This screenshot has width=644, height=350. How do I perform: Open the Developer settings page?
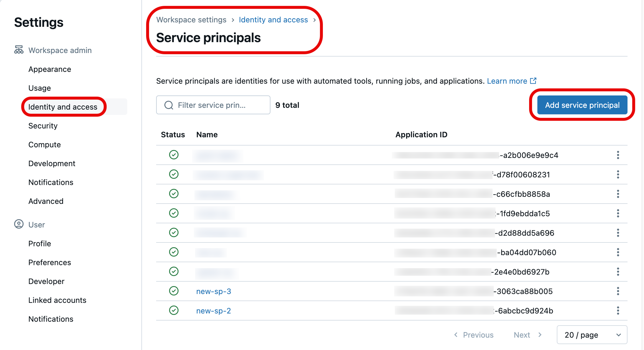47,281
